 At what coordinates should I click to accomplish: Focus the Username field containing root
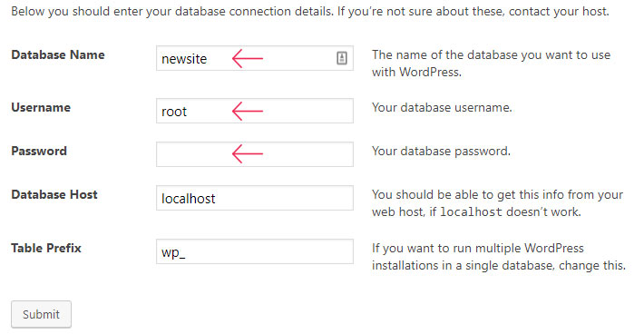pos(255,111)
